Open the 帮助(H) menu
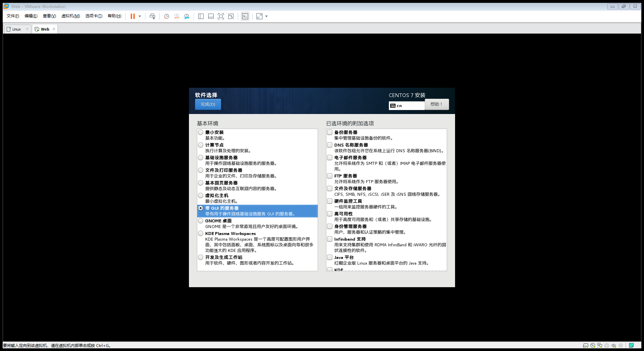The width and height of the screenshot is (644, 351). point(114,16)
